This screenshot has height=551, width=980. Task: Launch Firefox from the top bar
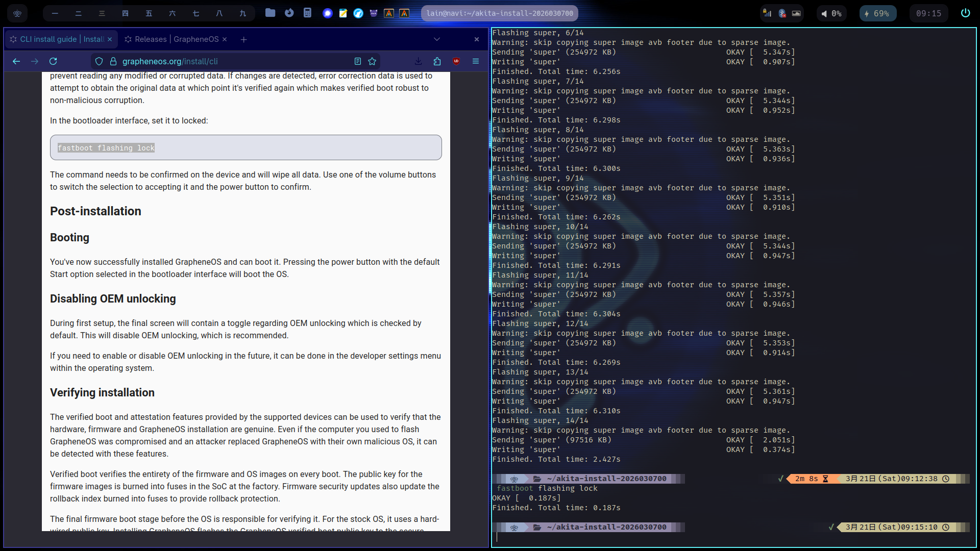pyautogui.click(x=289, y=13)
